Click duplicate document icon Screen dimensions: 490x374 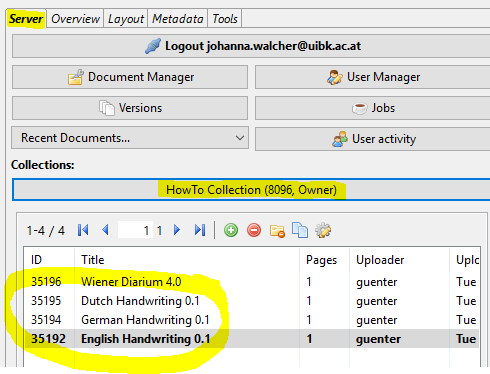pos(300,230)
